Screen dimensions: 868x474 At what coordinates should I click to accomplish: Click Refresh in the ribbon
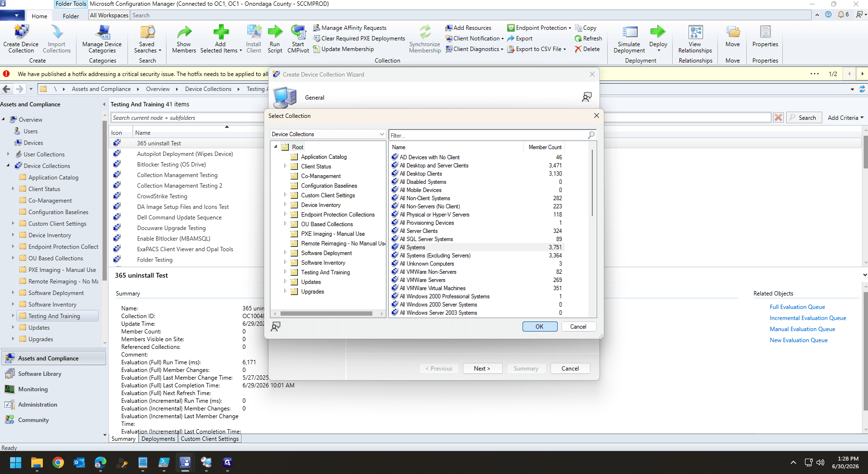coord(588,38)
